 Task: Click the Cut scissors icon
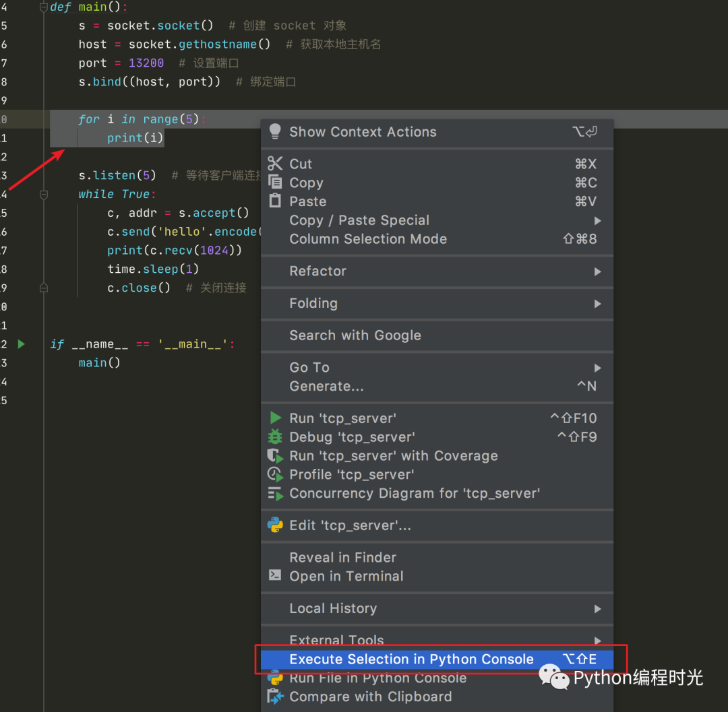click(x=276, y=164)
